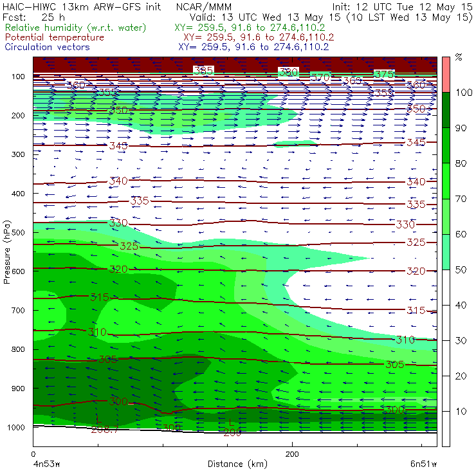Click the 'Pressure (hPa)' axis label
The width and height of the screenshot is (476, 476).
pyautogui.click(x=7, y=252)
